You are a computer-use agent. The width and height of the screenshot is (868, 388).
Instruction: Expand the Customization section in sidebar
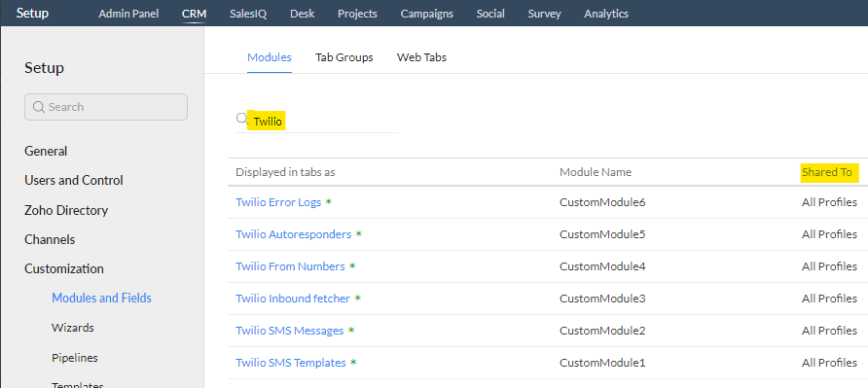click(x=64, y=268)
